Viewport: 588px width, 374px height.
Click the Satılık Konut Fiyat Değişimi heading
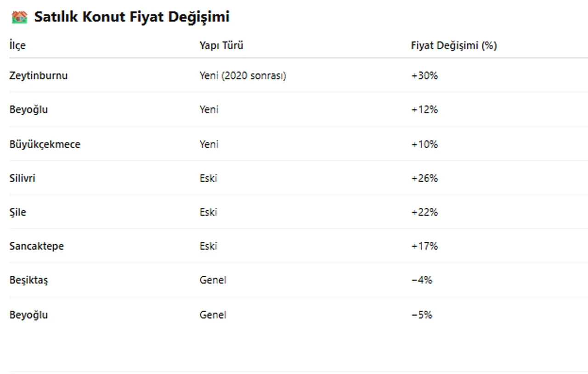pos(131,17)
